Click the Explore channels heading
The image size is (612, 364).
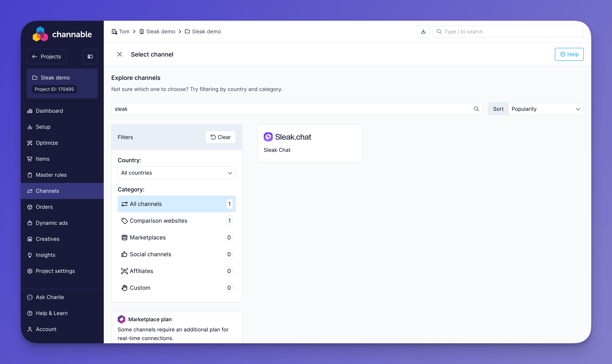136,78
